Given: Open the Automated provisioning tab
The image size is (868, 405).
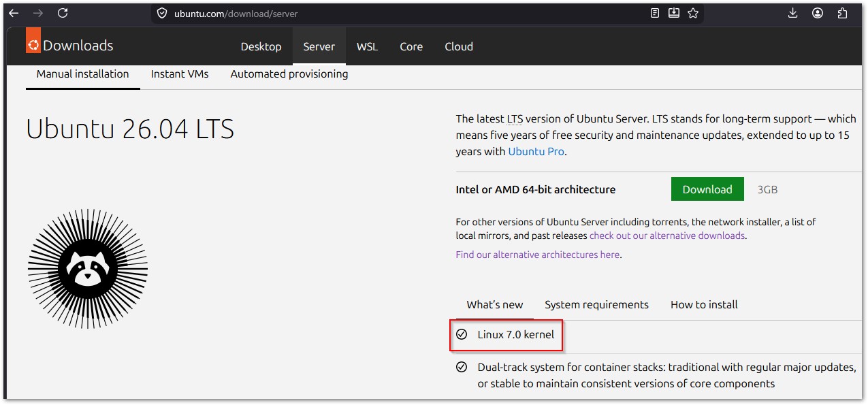Looking at the screenshot, I should (289, 74).
